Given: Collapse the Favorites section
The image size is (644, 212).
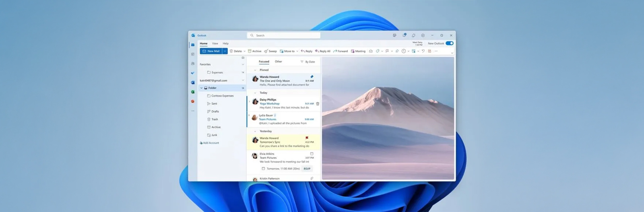Looking at the screenshot, I should point(243,64).
